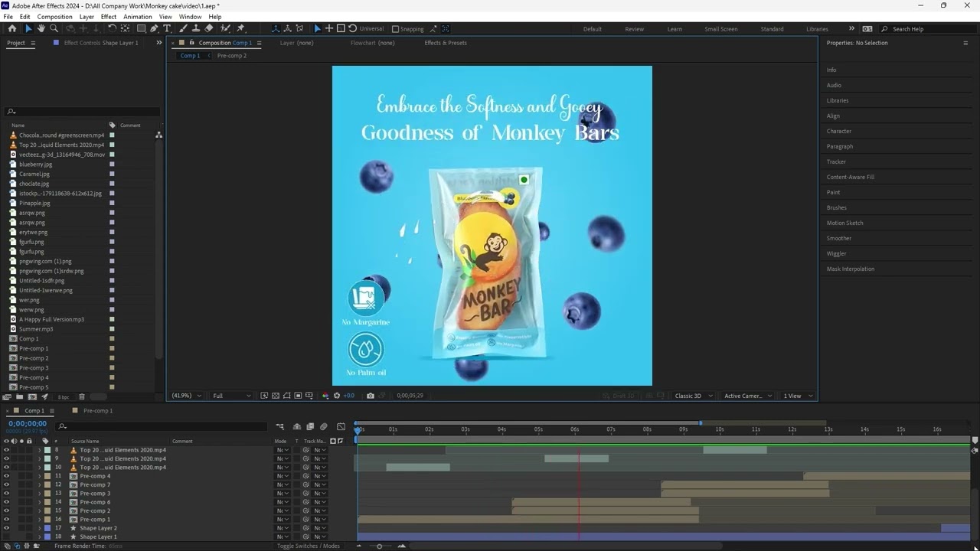The height and width of the screenshot is (551, 980).
Task: Select the Pen tool
Action: point(154,28)
